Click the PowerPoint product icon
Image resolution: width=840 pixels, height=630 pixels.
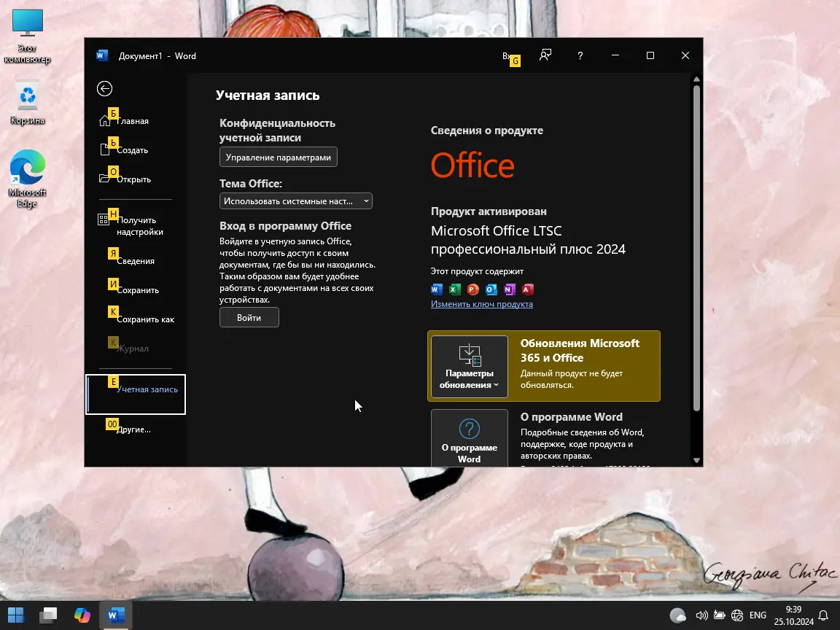(472, 289)
